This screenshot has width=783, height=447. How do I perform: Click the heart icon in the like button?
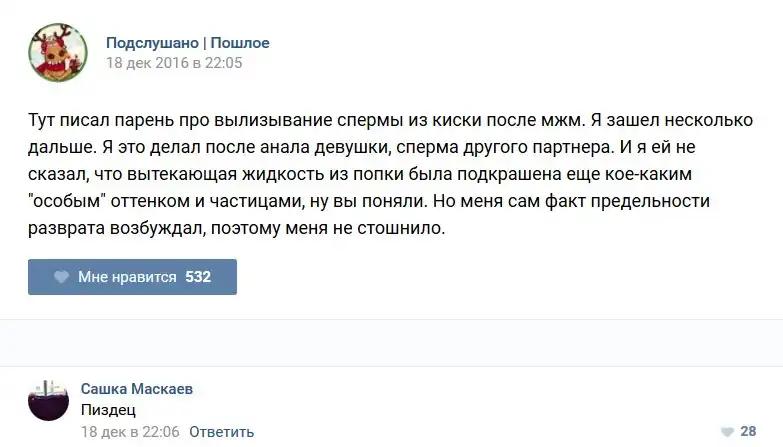[x=61, y=277]
